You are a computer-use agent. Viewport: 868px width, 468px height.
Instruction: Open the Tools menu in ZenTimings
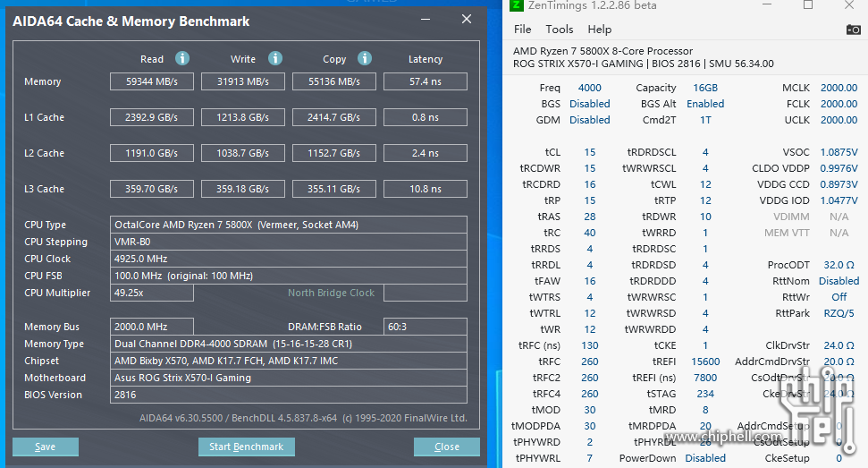point(559,30)
